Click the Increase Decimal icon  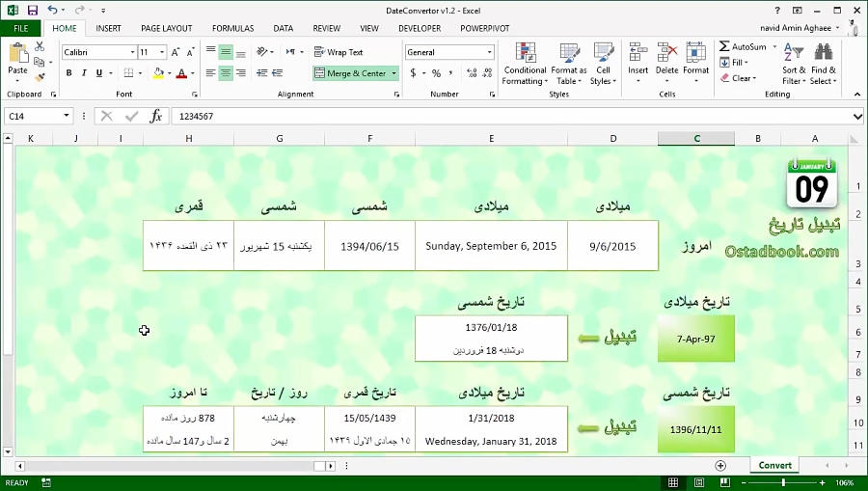pos(472,73)
